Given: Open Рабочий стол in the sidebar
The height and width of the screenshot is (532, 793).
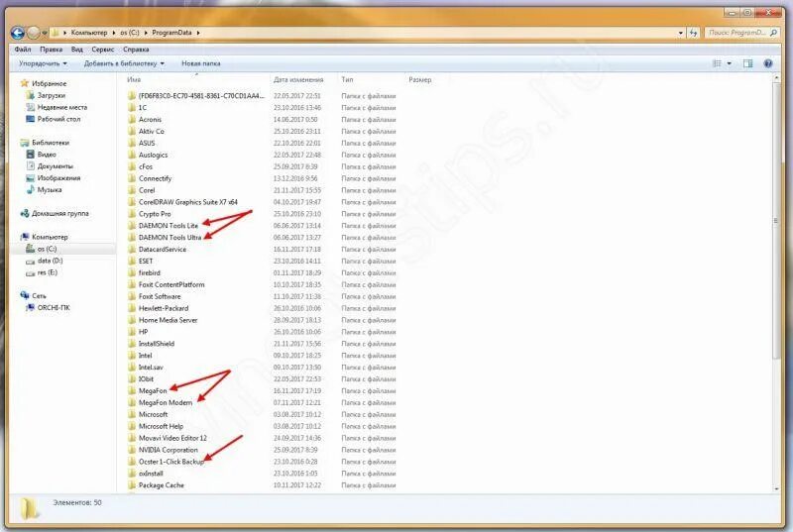Looking at the screenshot, I should 58,119.
